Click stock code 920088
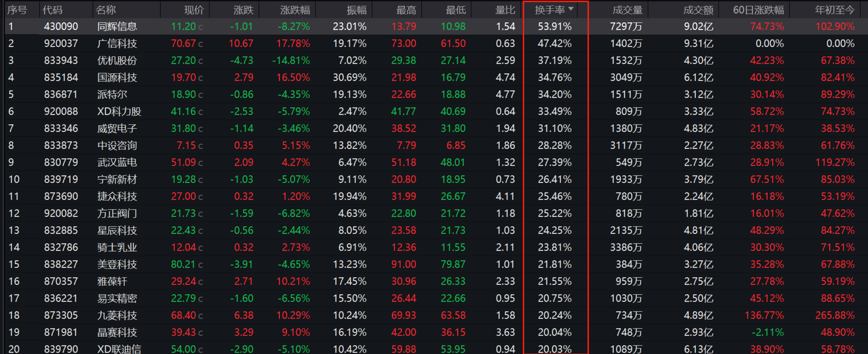 [61, 112]
